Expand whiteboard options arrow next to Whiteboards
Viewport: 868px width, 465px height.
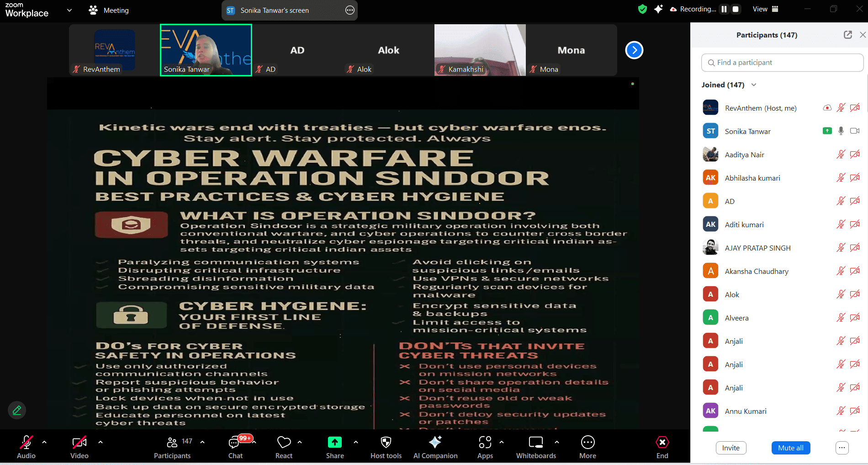557,442
